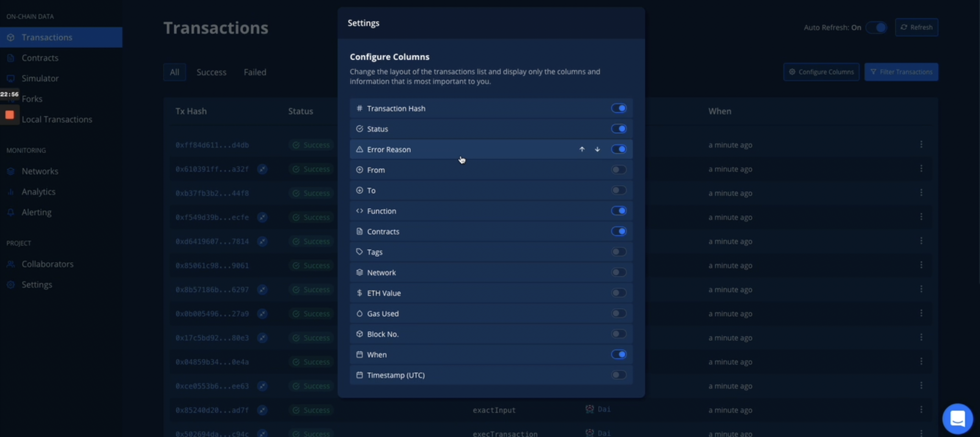
Task: Select Transactions in the sidebar
Action: [x=46, y=37]
